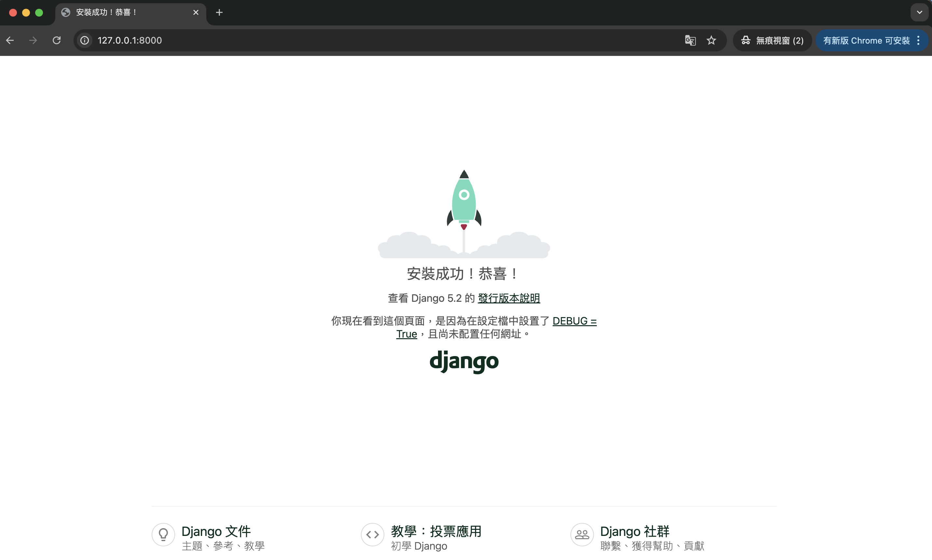Toggle the bookmark star for this page
The height and width of the screenshot is (560, 932).
(711, 40)
